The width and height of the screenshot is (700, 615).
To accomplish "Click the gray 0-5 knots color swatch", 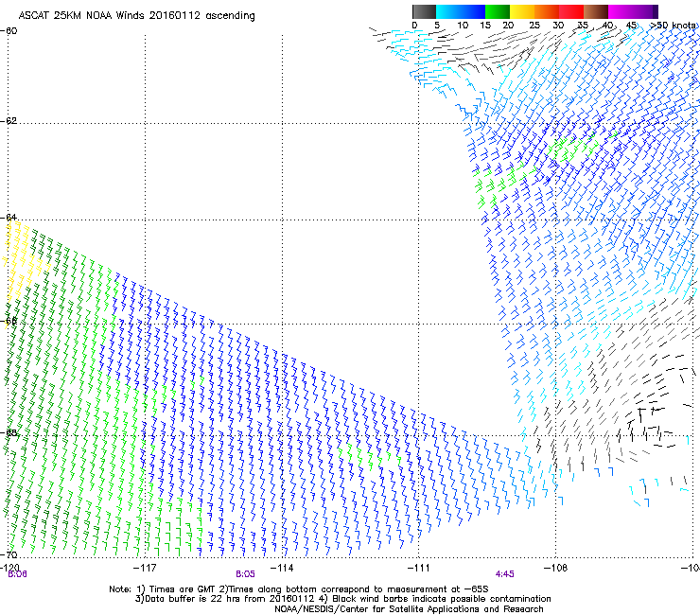I will tap(425, 11).
